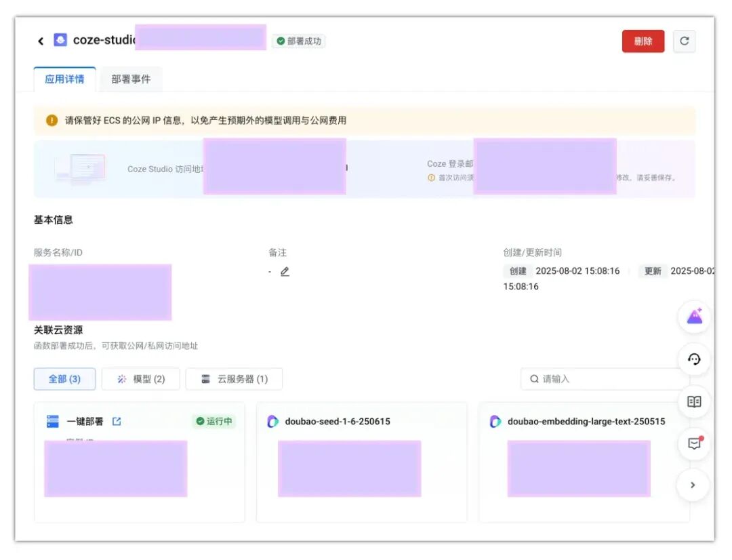Click the doubao-embedding model logo icon
This screenshot has width=732, height=560.
pos(495,421)
